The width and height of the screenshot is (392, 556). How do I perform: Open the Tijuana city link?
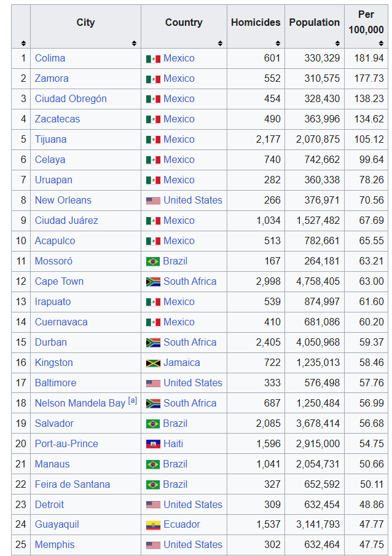pyautogui.click(x=50, y=140)
